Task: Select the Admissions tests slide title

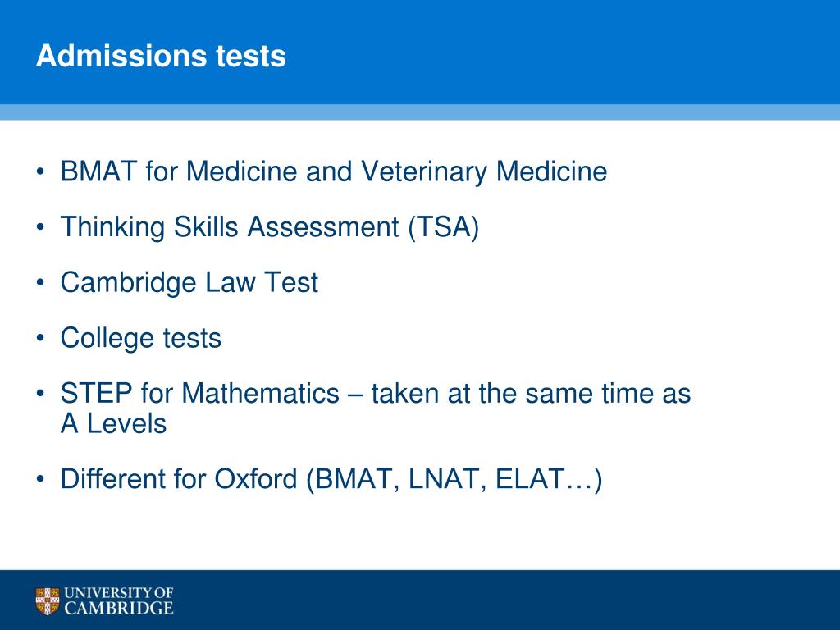Action: 162,56
